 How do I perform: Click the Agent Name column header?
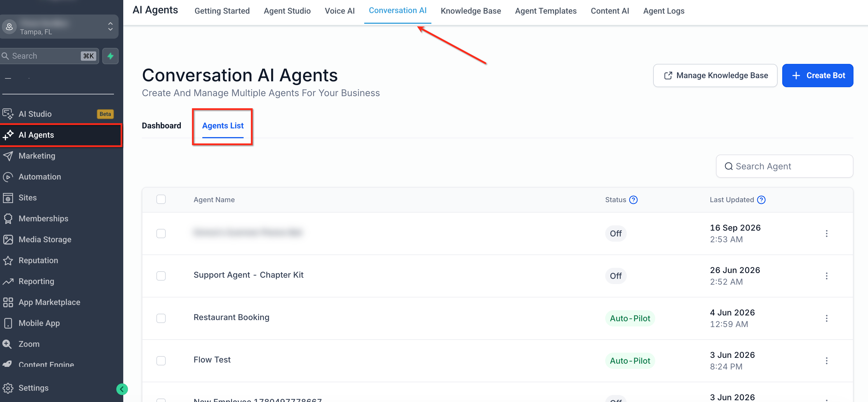pos(214,200)
